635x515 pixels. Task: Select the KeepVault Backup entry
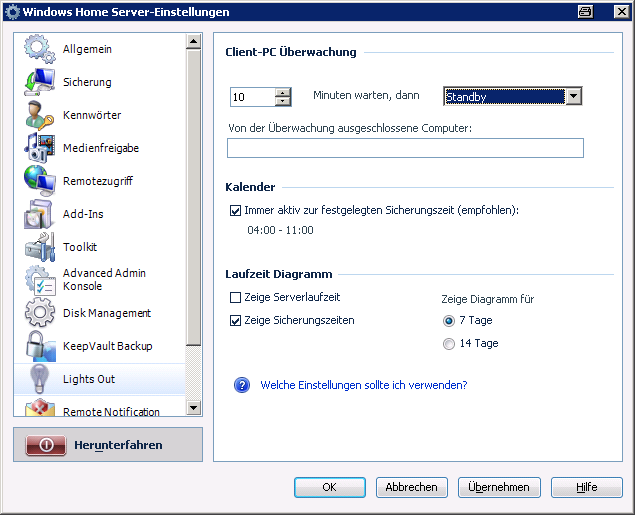pyautogui.click(x=100, y=346)
